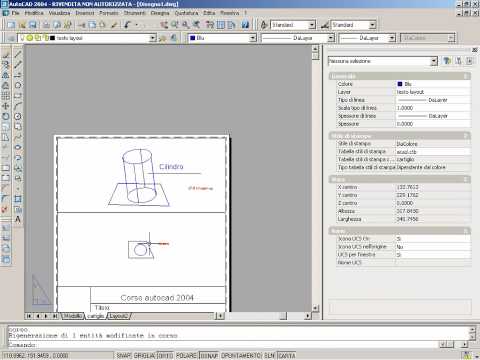Open the Disegna menu
Screen dimensions: 480x360
[160, 13]
